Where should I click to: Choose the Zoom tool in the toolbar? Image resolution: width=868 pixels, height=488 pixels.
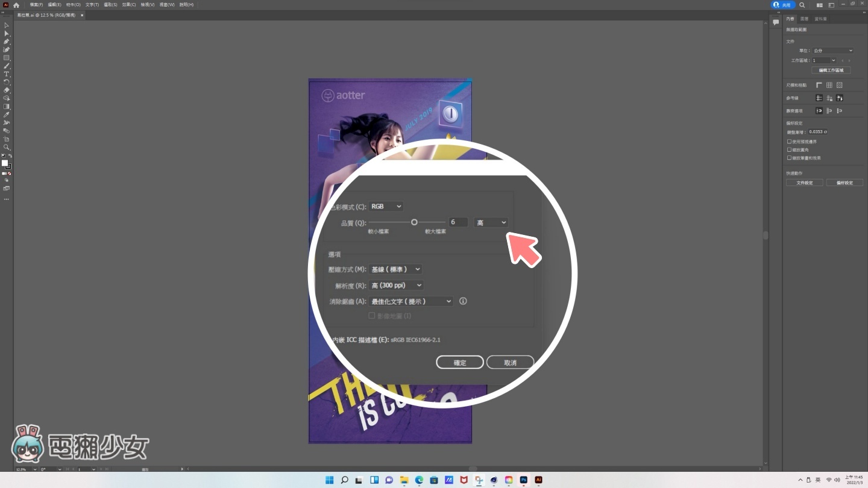pyautogui.click(x=7, y=147)
